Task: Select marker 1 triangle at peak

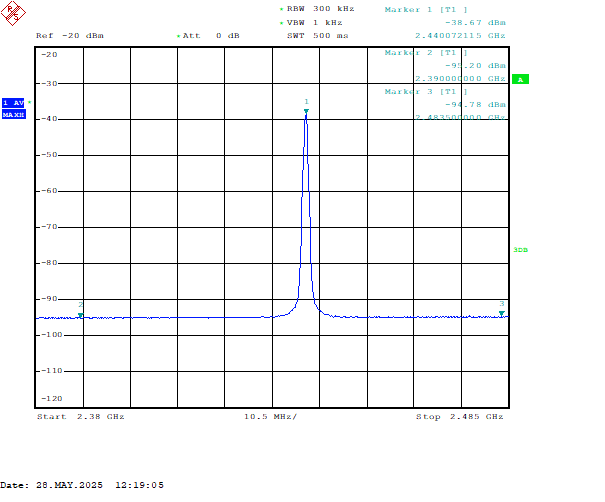Action: (306, 112)
